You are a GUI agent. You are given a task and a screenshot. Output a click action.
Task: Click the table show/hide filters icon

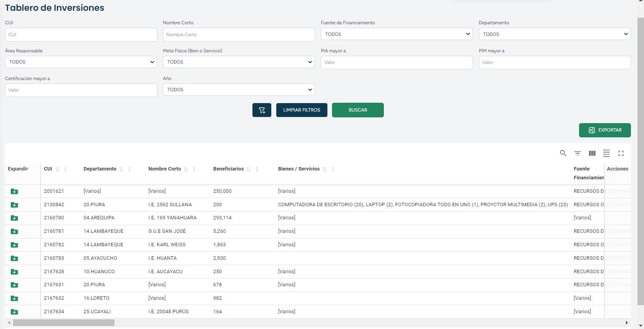tap(577, 153)
